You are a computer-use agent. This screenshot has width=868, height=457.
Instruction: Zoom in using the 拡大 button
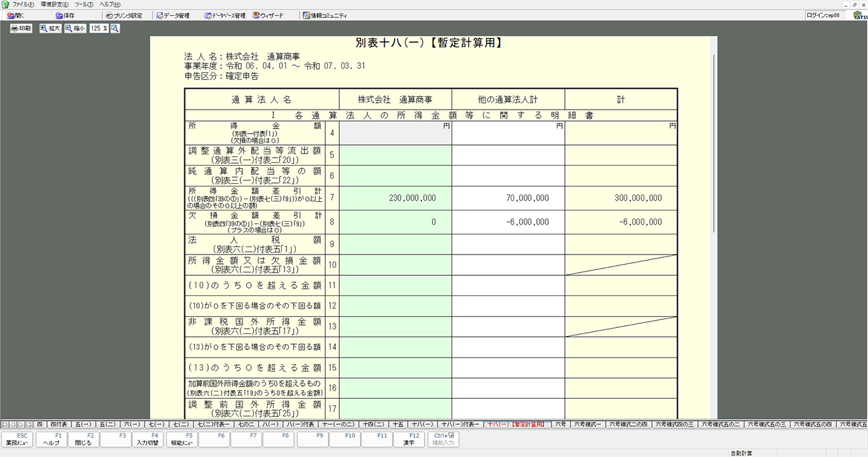click(50, 29)
